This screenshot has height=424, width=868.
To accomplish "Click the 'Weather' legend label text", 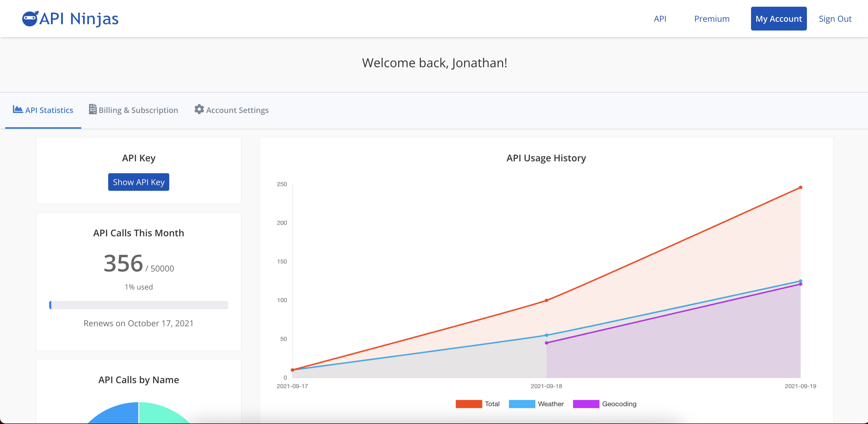I will click(x=550, y=404).
